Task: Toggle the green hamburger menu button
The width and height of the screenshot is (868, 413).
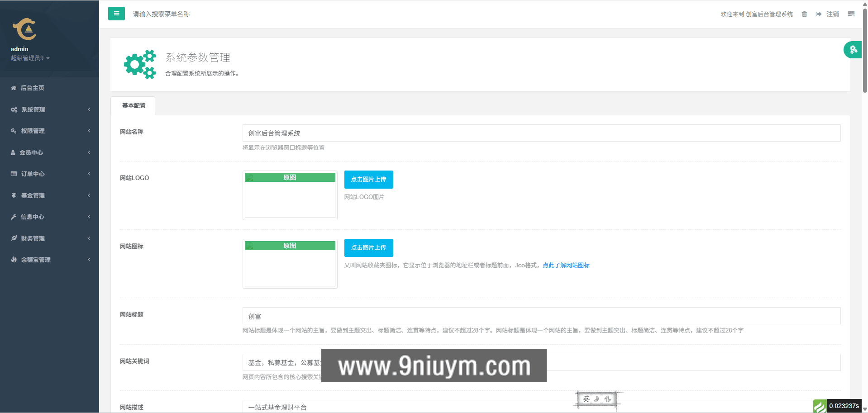Action: pyautogui.click(x=116, y=14)
